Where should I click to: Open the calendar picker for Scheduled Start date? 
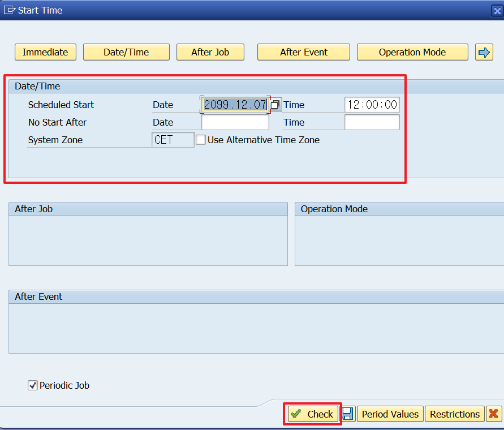coord(275,104)
